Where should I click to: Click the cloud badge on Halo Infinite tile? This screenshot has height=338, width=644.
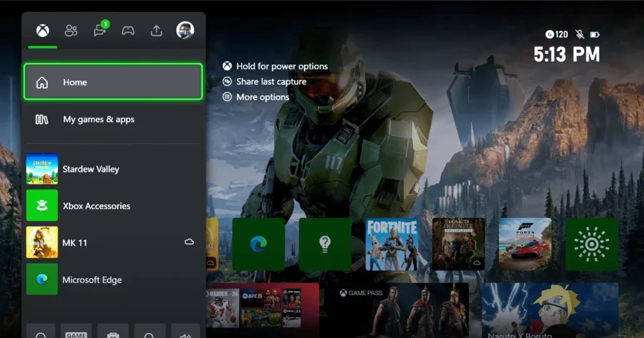[x=477, y=262]
